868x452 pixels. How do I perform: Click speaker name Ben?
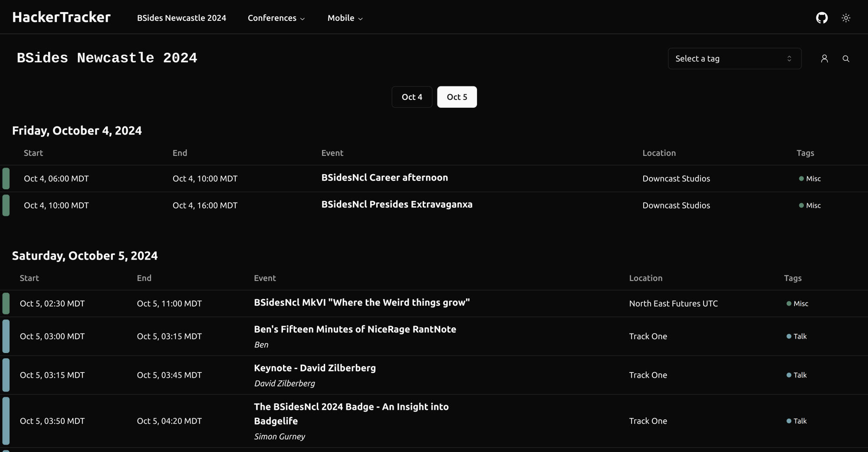(x=261, y=345)
